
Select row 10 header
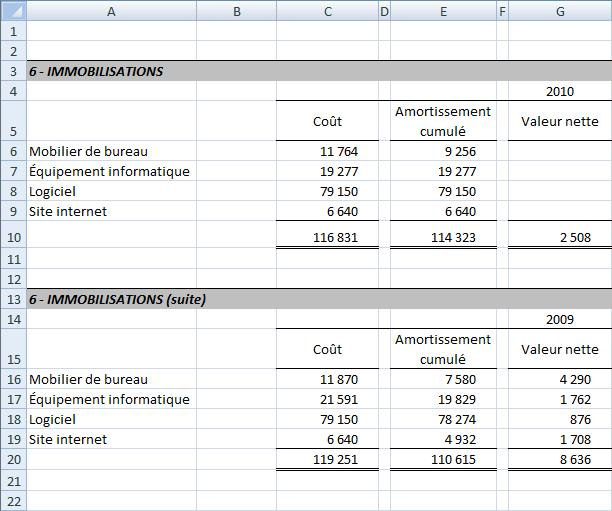pos(12,237)
